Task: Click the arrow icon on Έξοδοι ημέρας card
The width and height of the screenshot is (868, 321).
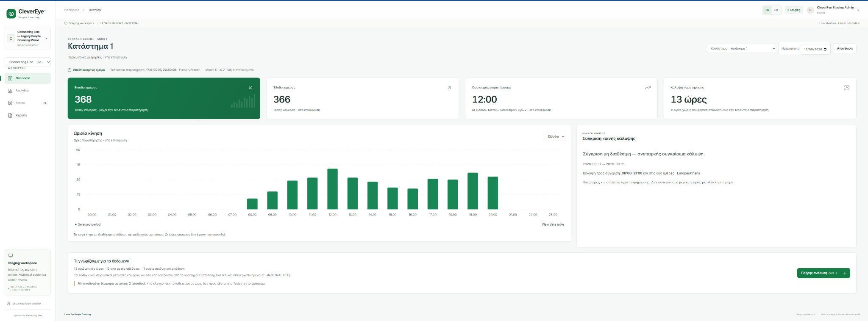Action: tap(449, 88)
